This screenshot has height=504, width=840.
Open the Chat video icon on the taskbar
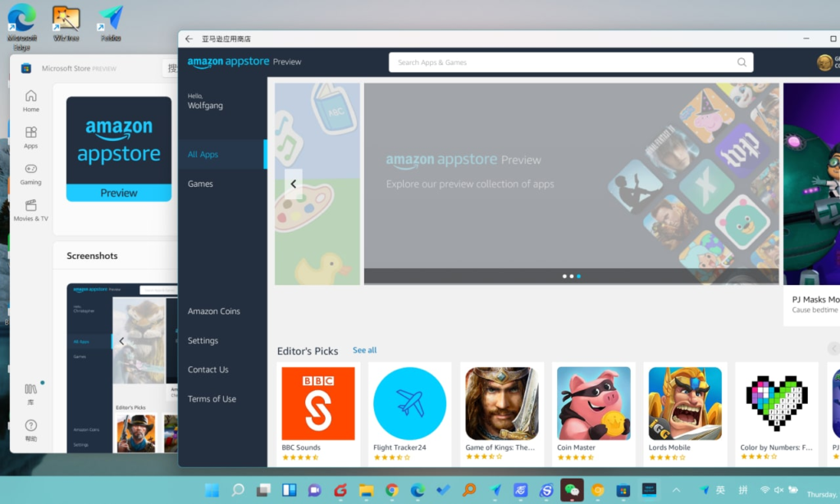pos(315,490)
